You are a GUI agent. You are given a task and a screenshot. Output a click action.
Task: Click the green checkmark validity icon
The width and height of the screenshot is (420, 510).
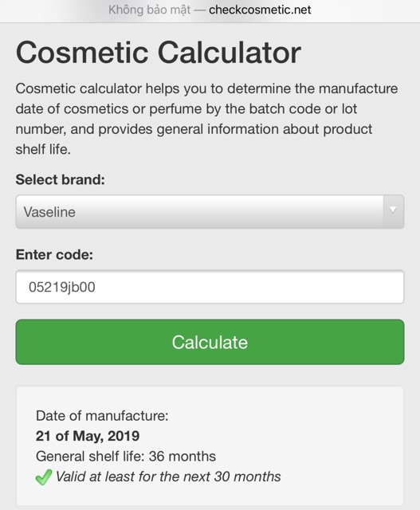coord(44,477)
